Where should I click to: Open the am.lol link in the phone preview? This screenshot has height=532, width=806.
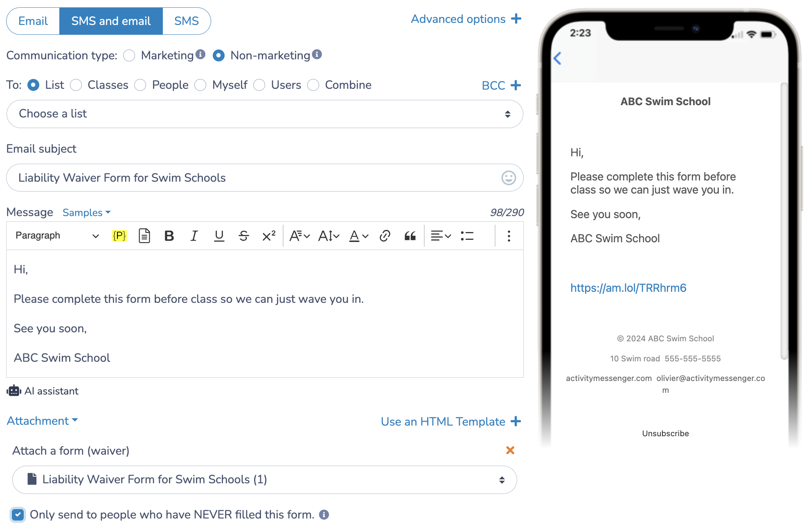[628, 288]
